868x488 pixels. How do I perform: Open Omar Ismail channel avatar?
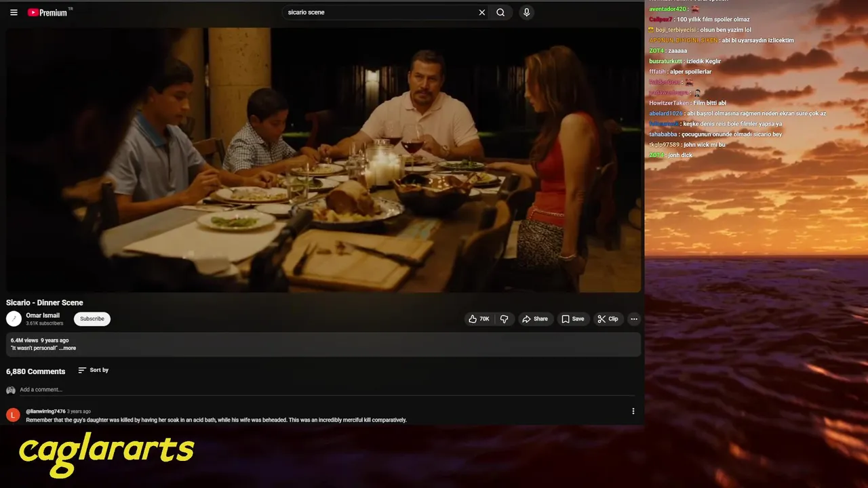[x=14, y=319]
